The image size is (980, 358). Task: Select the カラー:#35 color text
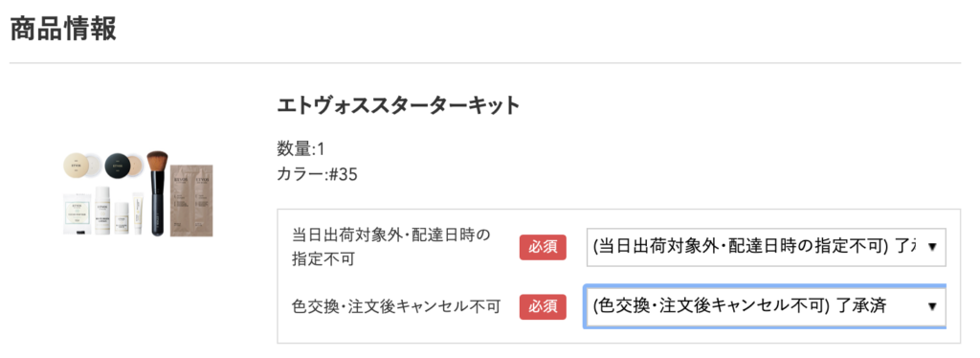[317, 174]
